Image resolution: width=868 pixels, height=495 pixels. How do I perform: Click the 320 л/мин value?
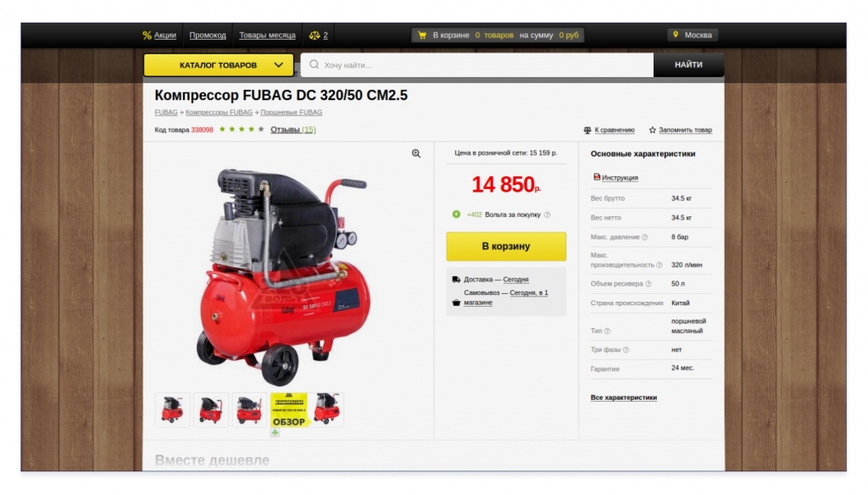pos(687,264)
